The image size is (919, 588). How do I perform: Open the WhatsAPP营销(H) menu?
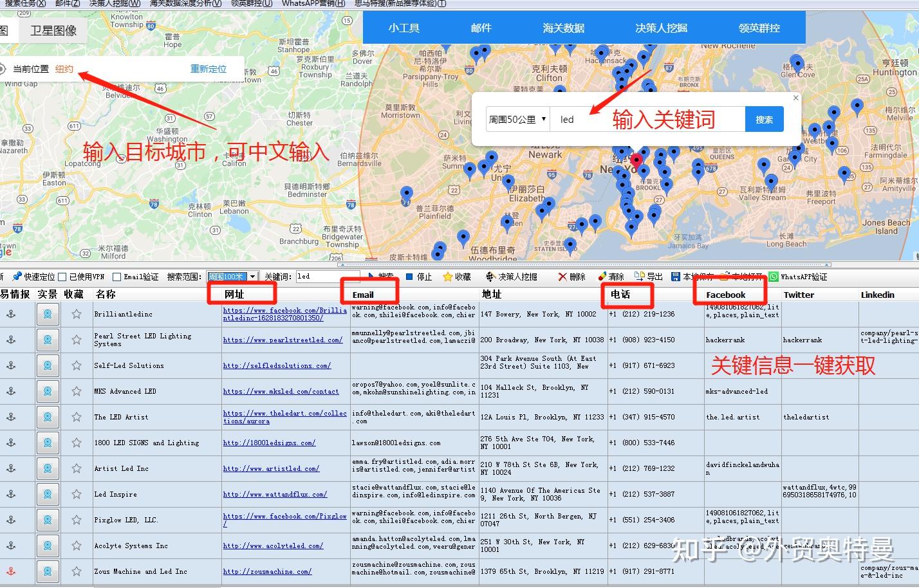click(x=313, y=3)
